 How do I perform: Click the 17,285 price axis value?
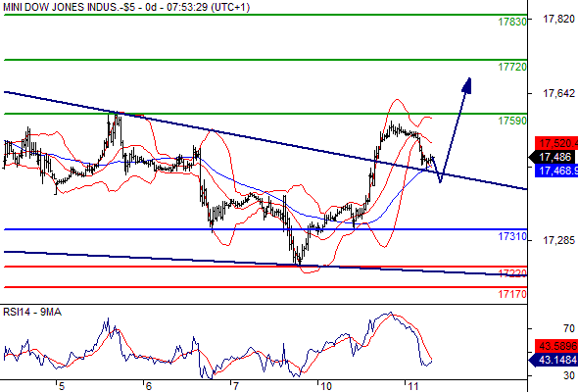(558, 240)
